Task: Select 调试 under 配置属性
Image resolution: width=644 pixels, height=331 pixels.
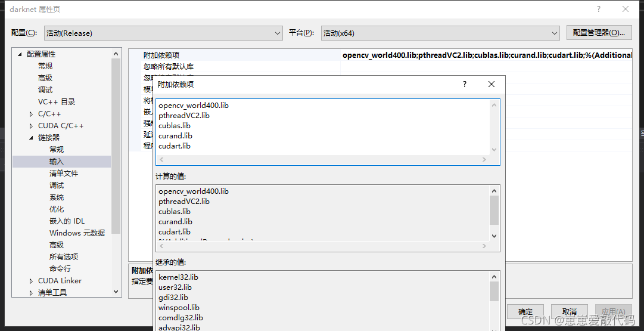Action: (45, 90)
